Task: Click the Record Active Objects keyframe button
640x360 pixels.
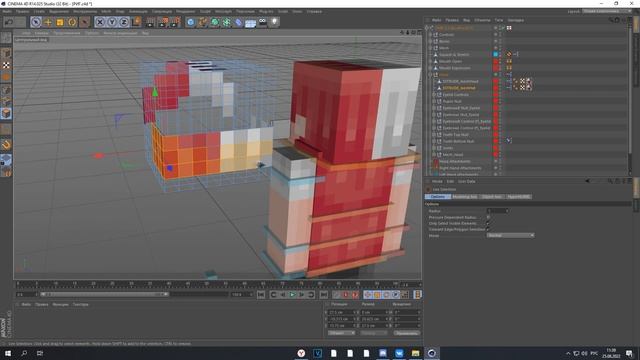Action: pyautogui.click(x=337, y=295)
